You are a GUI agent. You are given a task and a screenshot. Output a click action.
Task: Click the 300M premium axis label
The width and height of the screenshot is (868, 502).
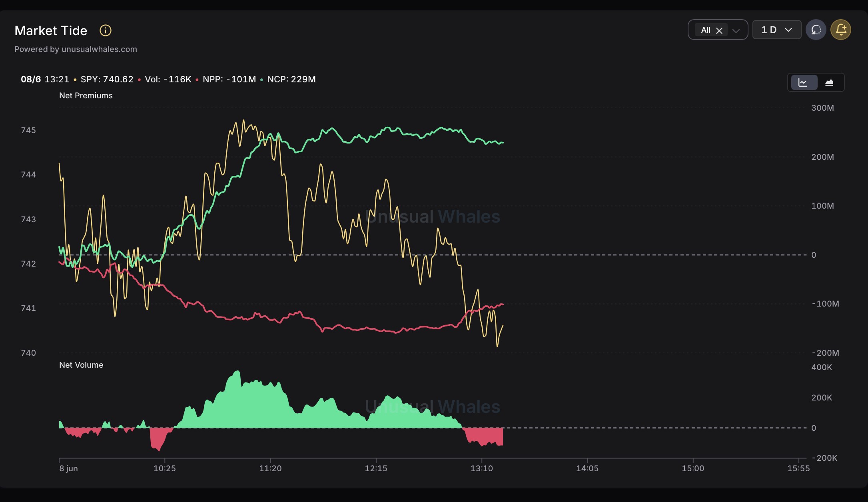coord(823,108)
